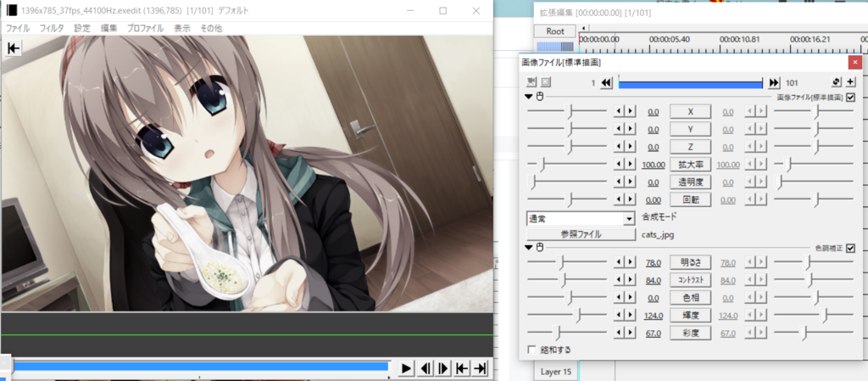Viewport: 868px width, 381px height.
Task: Open the その他 menu
Action: 211,28
